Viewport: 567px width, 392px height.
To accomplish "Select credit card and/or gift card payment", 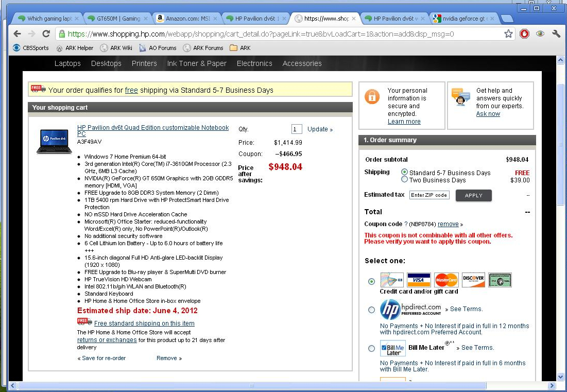I will point(371,281).
